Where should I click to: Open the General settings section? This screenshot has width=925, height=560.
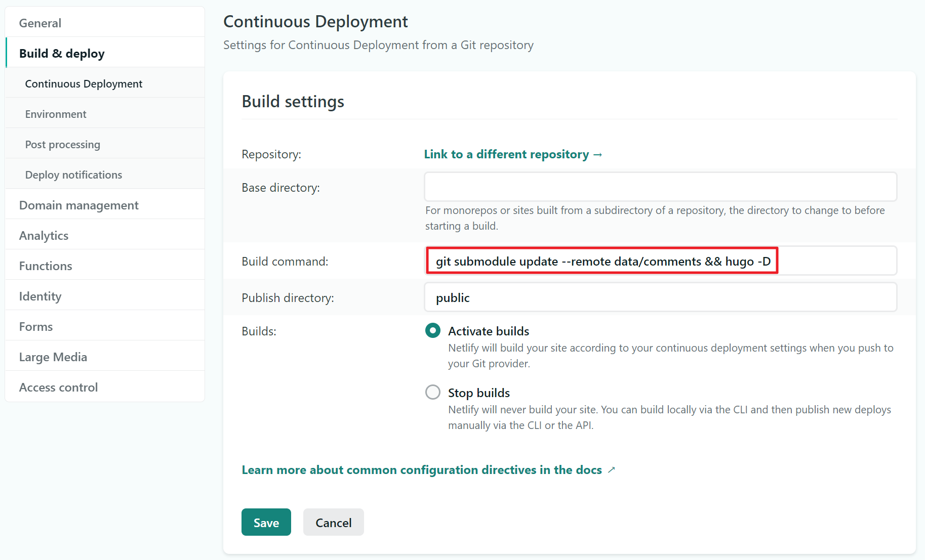(x=105, y=23)
